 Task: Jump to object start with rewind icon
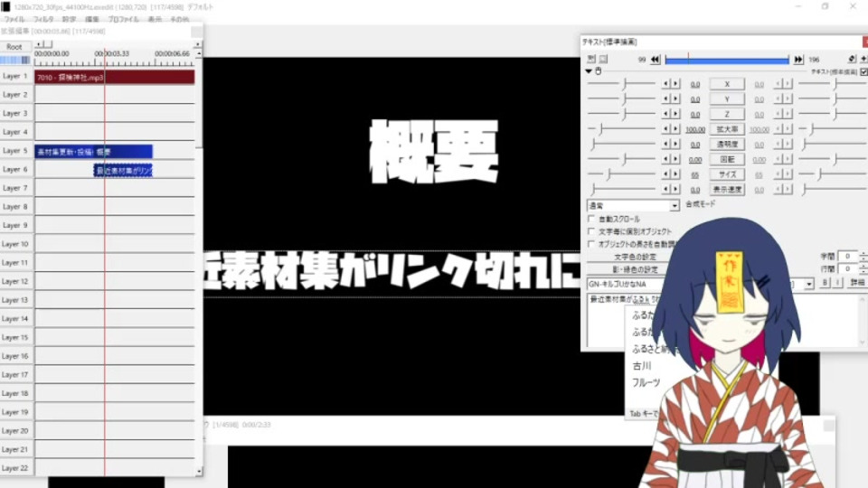click(x=656, y=60)
